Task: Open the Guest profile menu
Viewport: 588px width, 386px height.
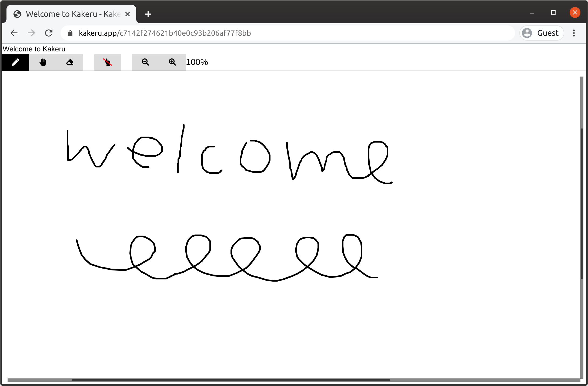Action: (542, 33)
